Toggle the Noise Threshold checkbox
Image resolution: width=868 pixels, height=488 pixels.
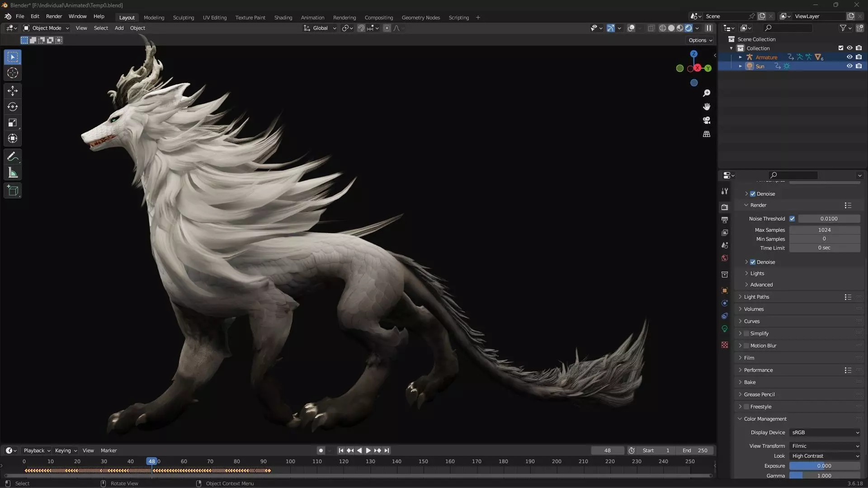click(x=792, y=219)
